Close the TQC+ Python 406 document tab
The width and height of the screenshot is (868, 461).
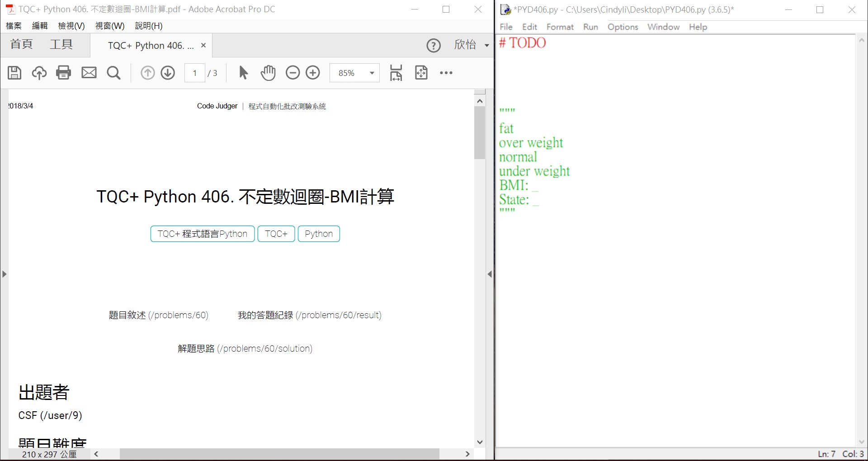pyautogui.click(x=203, y=45)
